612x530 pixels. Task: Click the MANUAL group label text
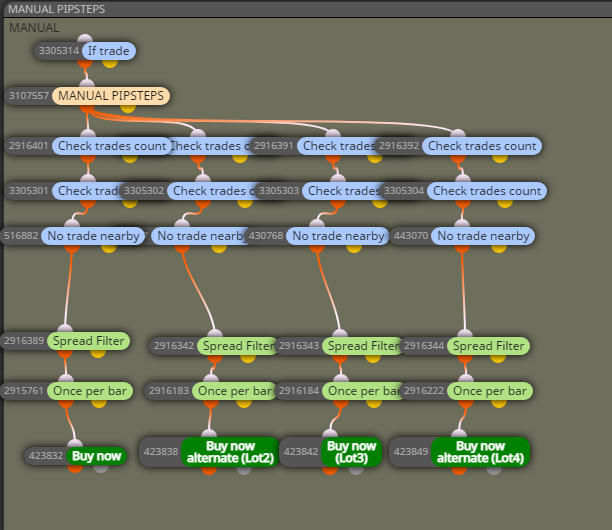click(34, 28)
